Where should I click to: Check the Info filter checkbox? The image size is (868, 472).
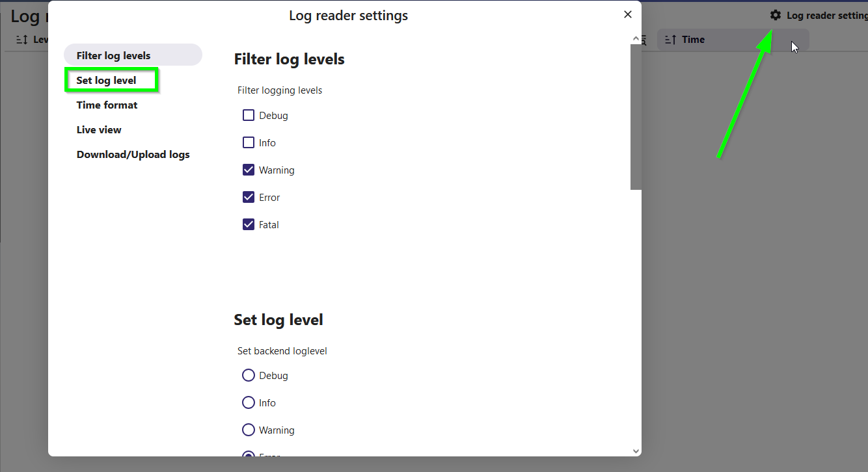[249, 143]
